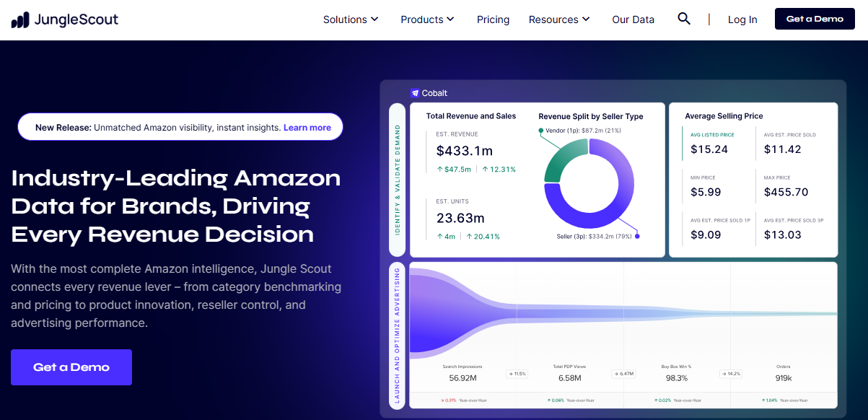
Task: Select Launch and Optimize Advertising vertical tab
Action: 398,335
